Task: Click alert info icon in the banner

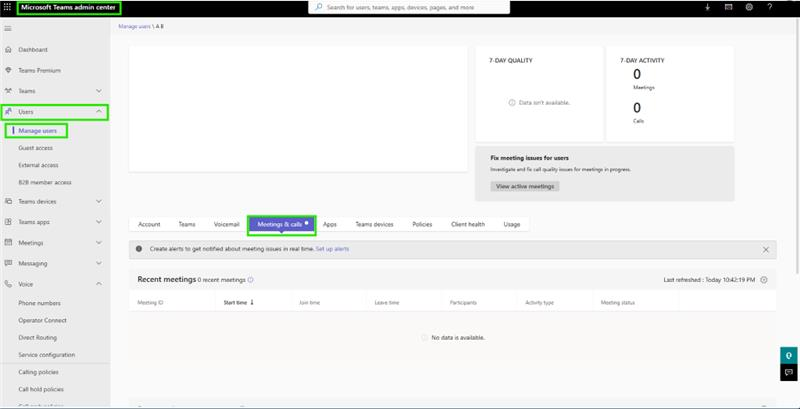Action: point(139,249)
